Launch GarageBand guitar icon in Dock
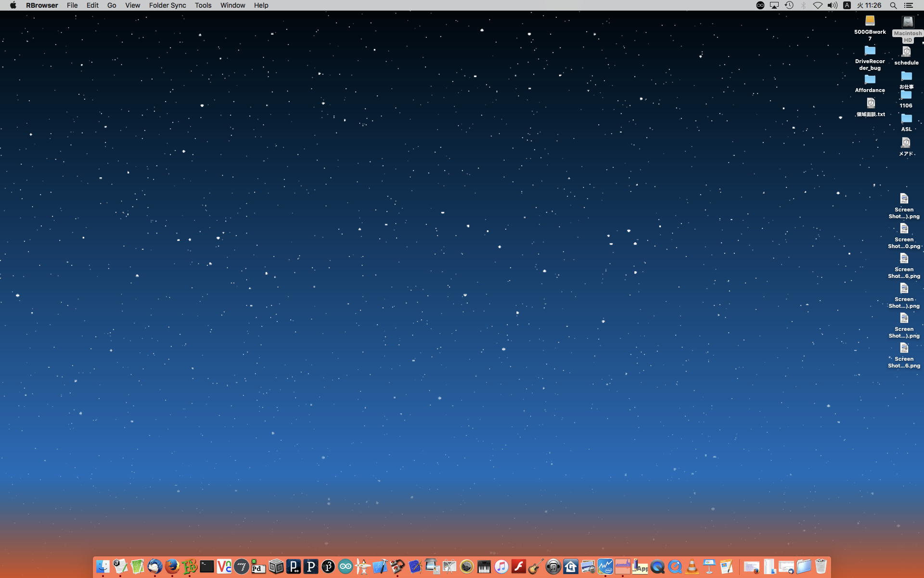 536,566
